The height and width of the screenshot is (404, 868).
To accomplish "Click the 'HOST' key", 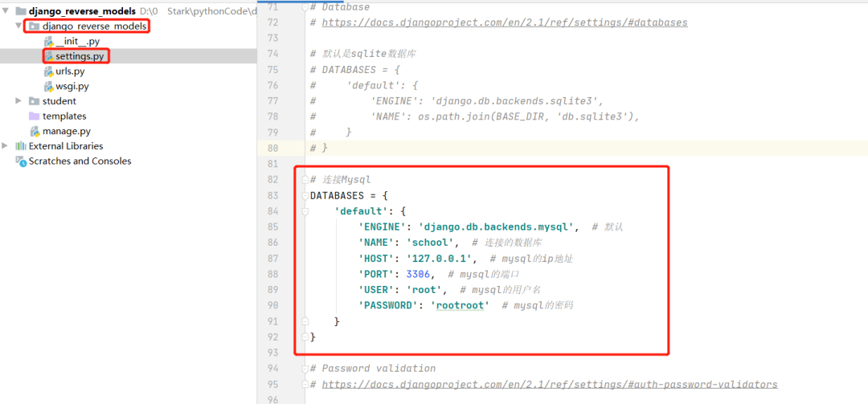I will [x=376, y=259].
